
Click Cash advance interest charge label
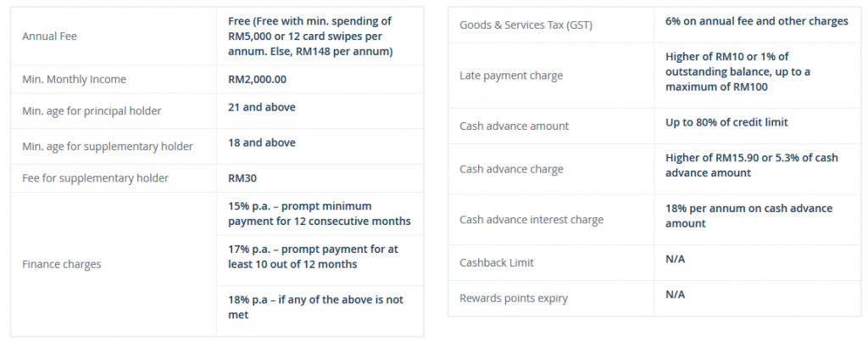(x=531, y=220)
